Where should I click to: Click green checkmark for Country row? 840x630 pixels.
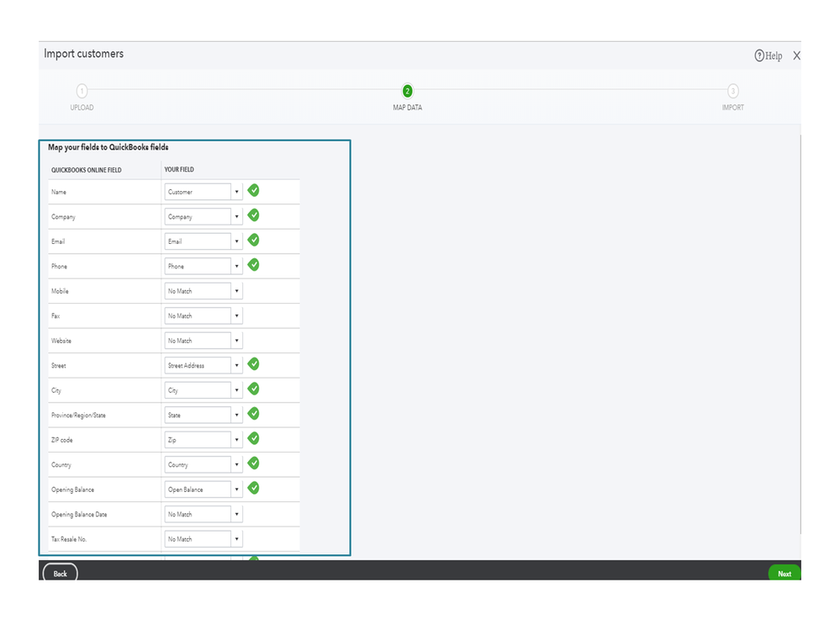pos(253,463)
